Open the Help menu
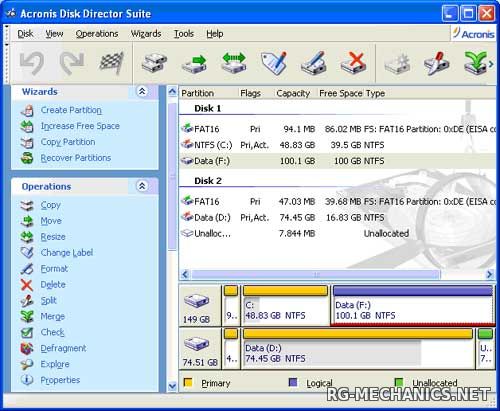 [215, 34]
